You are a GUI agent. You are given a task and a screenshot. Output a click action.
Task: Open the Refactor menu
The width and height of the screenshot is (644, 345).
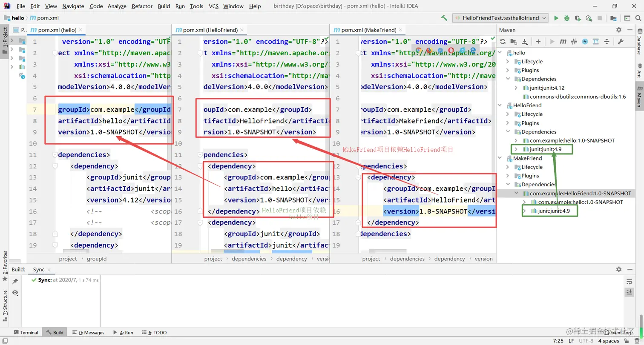pyautogui.click(x=142, y=6)
